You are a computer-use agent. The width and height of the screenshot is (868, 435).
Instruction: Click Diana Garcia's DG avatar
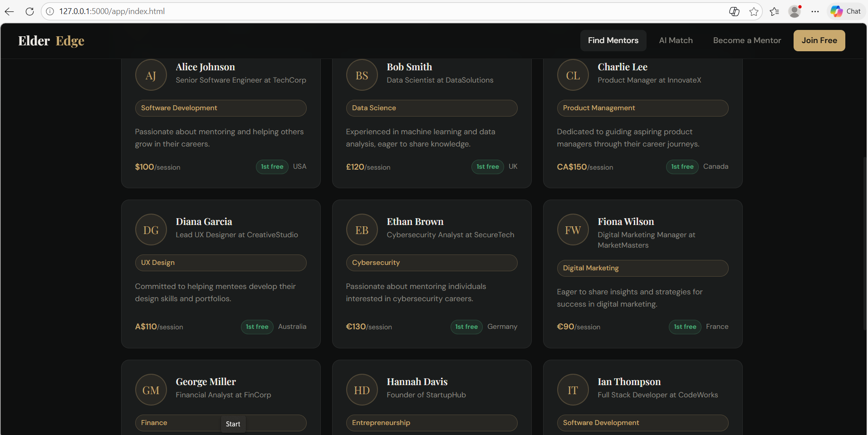pos(151,230)
